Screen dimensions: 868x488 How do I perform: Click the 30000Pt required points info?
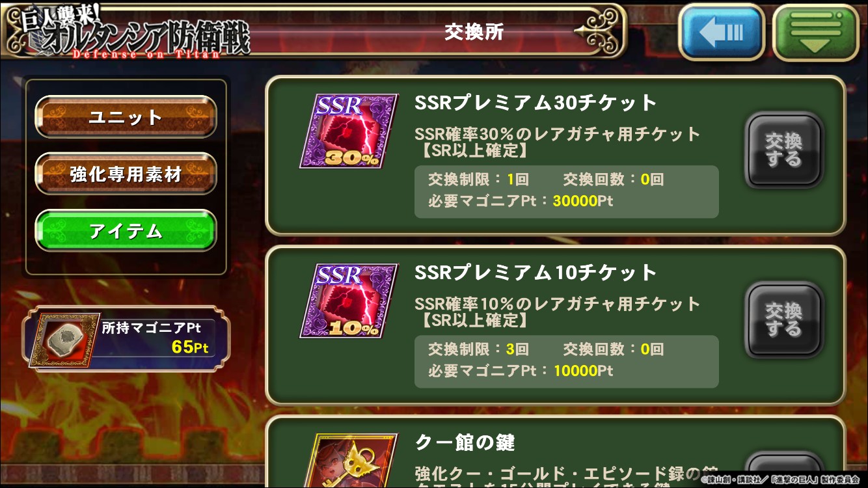pos(521,201)
